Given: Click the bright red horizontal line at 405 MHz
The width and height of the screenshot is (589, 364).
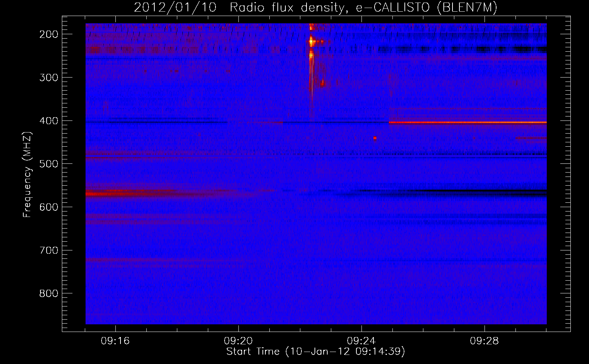Looking at the screenshot, I should tap(467, 122).
